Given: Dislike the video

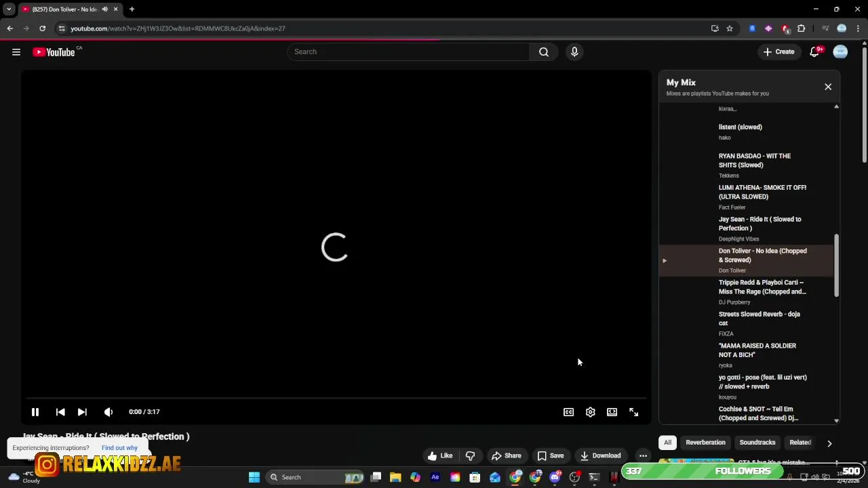Looking at the screenshot, I should (470, 455).
